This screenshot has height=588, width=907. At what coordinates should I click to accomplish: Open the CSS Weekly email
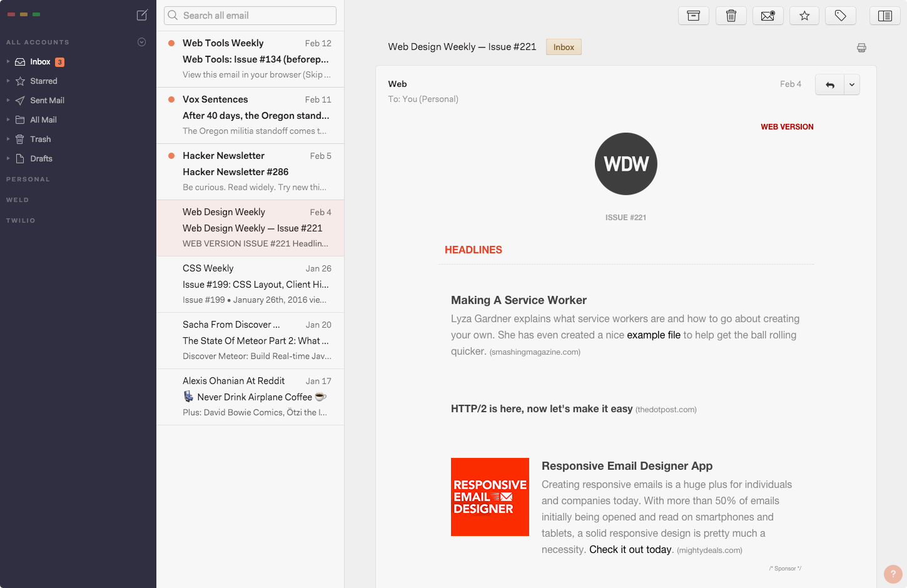coord(250,284)
